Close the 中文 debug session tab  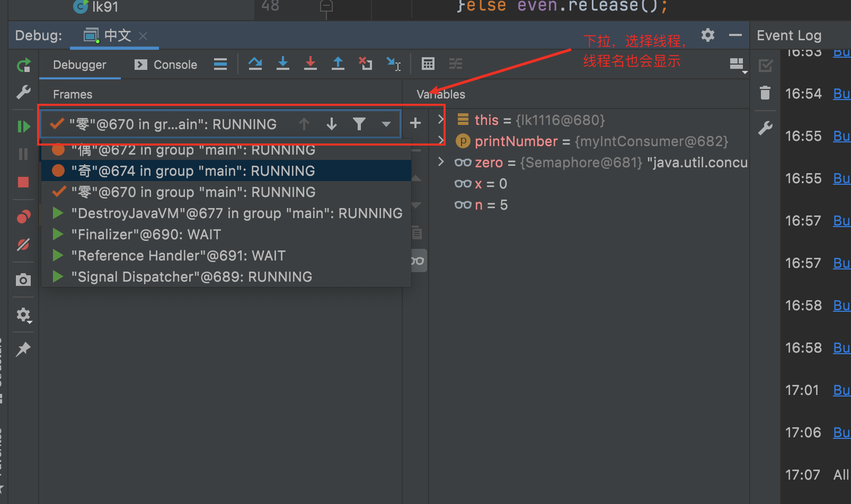pyautogui.click(x=143, y=36)
